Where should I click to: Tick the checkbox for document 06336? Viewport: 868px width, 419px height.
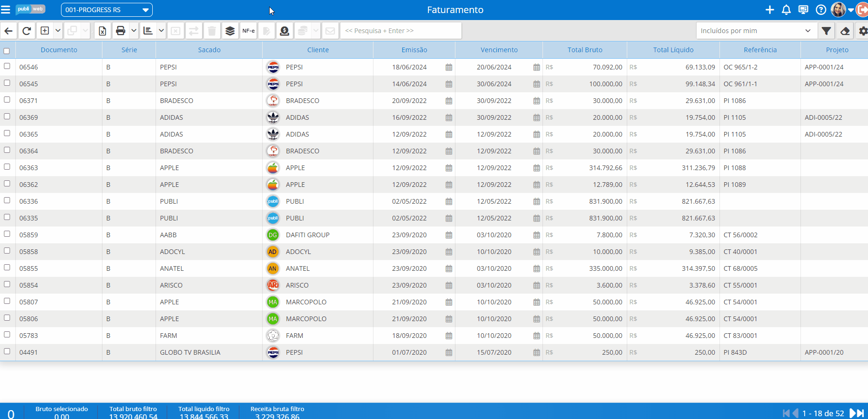click(7, 200)
